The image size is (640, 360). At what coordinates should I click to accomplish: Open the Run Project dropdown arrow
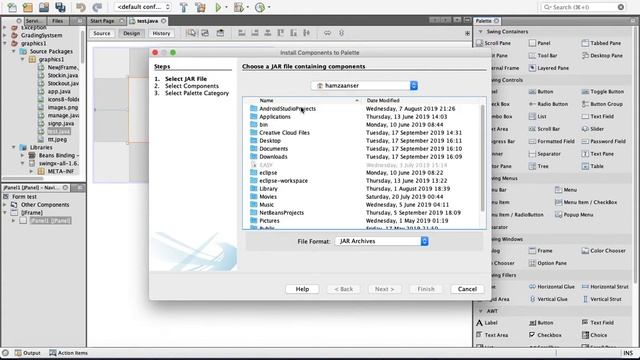pyautogui.click(x=227, y=7)
